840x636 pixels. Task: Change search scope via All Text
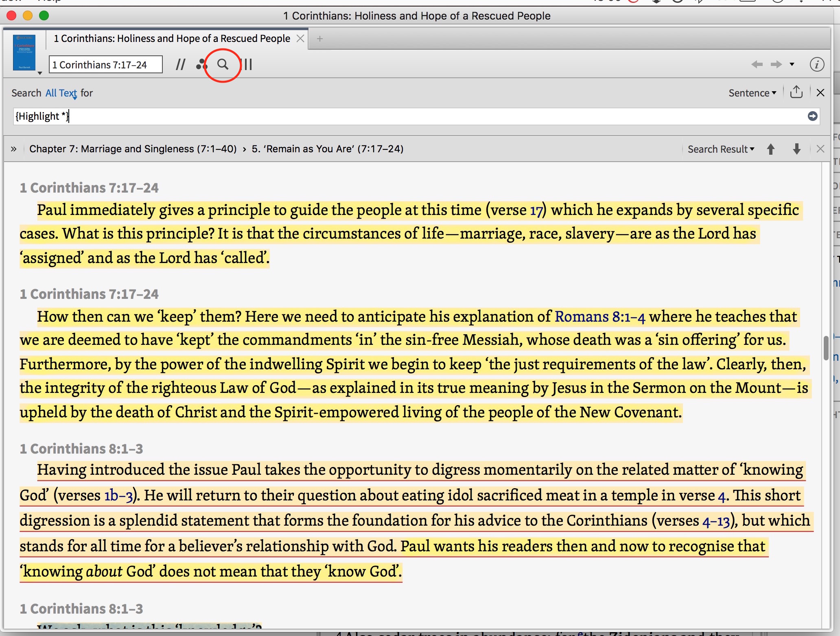coord(61,93)
